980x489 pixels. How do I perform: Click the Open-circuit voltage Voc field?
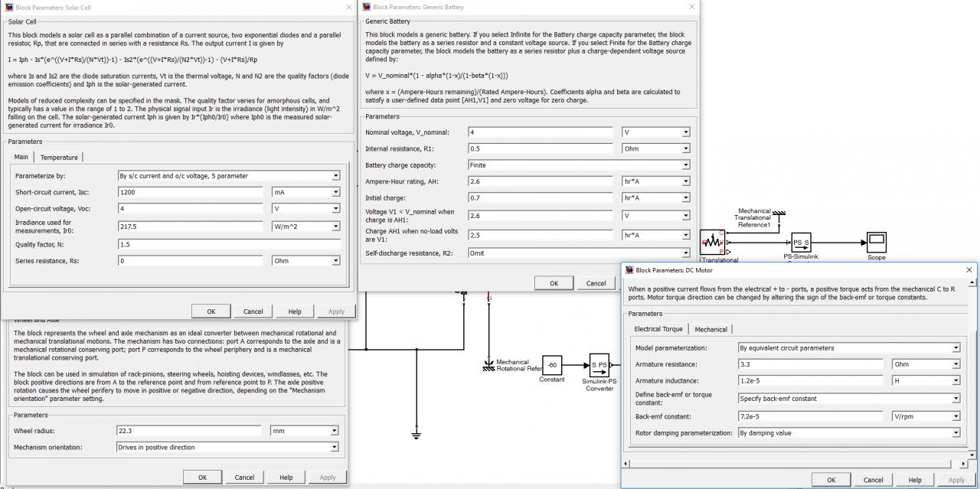point(190,208)
